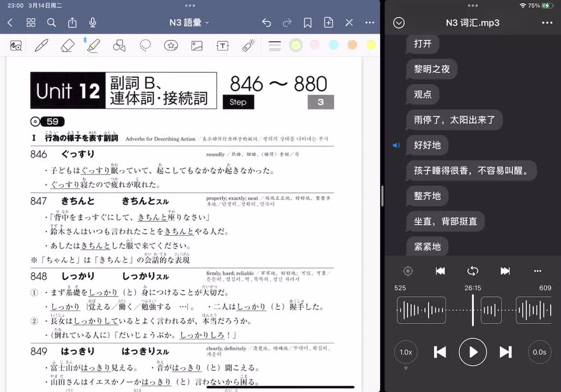The width and height of the screenshot is (561, 392).
Task: Open the N3 語彙 title dropdown
Action: (x=189, y=23)
